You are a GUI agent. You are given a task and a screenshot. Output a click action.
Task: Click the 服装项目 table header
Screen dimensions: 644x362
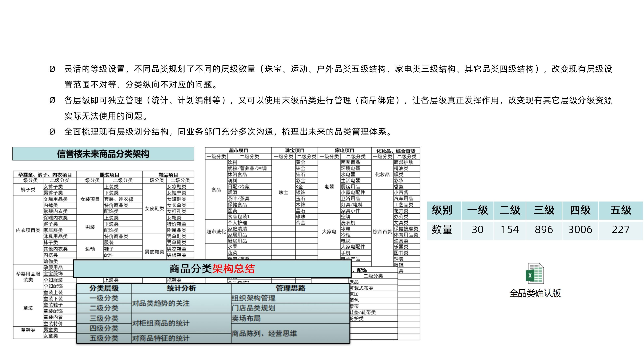point(109,175)
